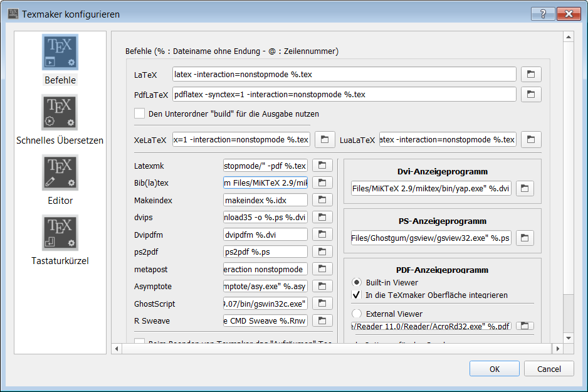Browse for the PdfLaTeX executable
The height and width of the screenshot is (392, 588).
click(531, 94)
